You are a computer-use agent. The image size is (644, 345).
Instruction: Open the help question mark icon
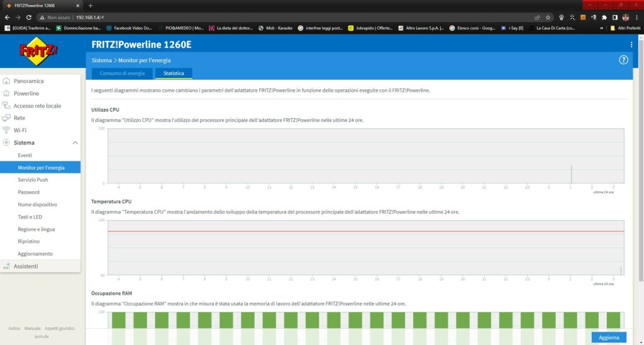623,60
